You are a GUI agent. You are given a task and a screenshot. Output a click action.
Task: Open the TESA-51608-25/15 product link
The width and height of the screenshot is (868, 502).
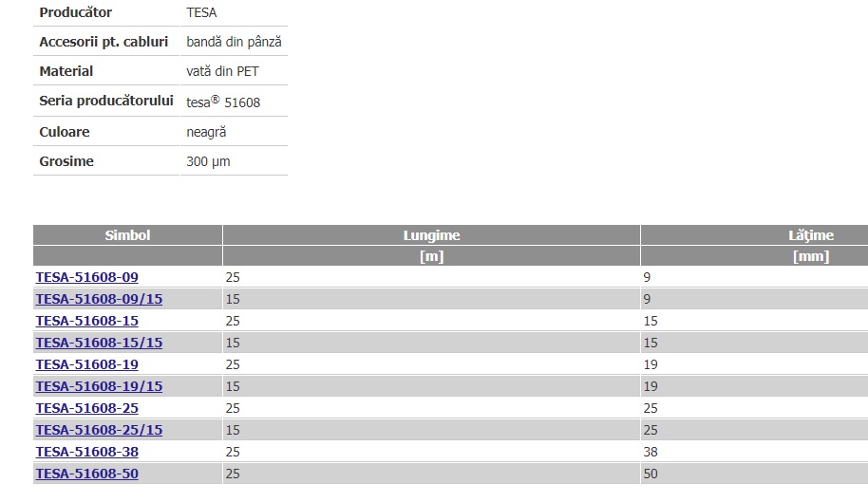tap(99, 430)
